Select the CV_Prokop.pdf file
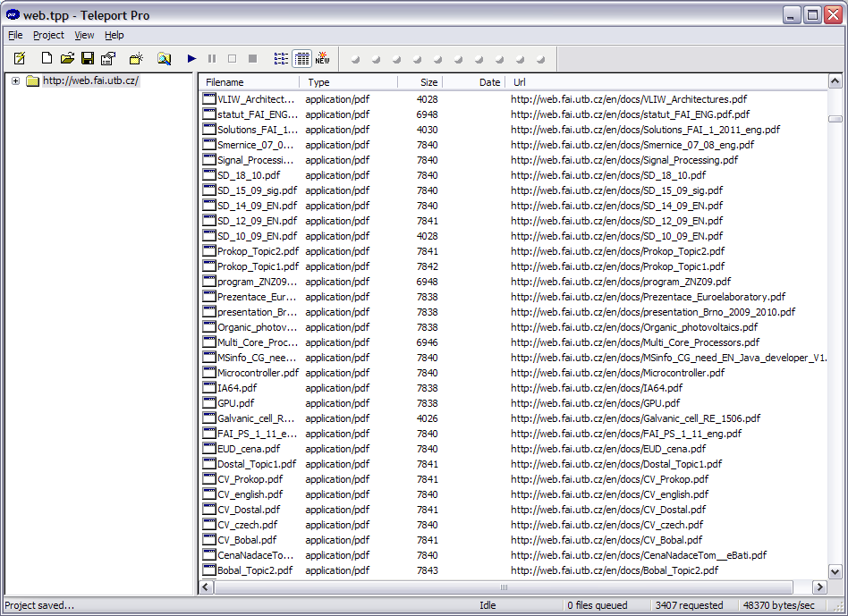Image resolution: width=848 pixels, height=616 pixels. (x=250, y=478)
